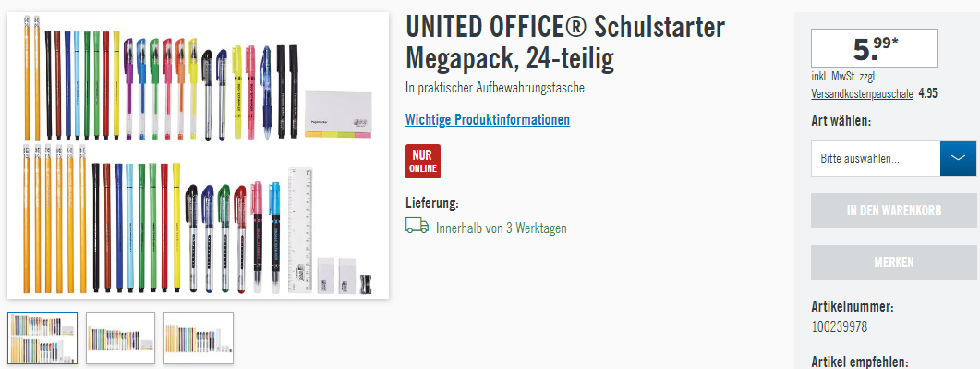Click the red NUR ONLINE badge

click(x=422, y=161)
